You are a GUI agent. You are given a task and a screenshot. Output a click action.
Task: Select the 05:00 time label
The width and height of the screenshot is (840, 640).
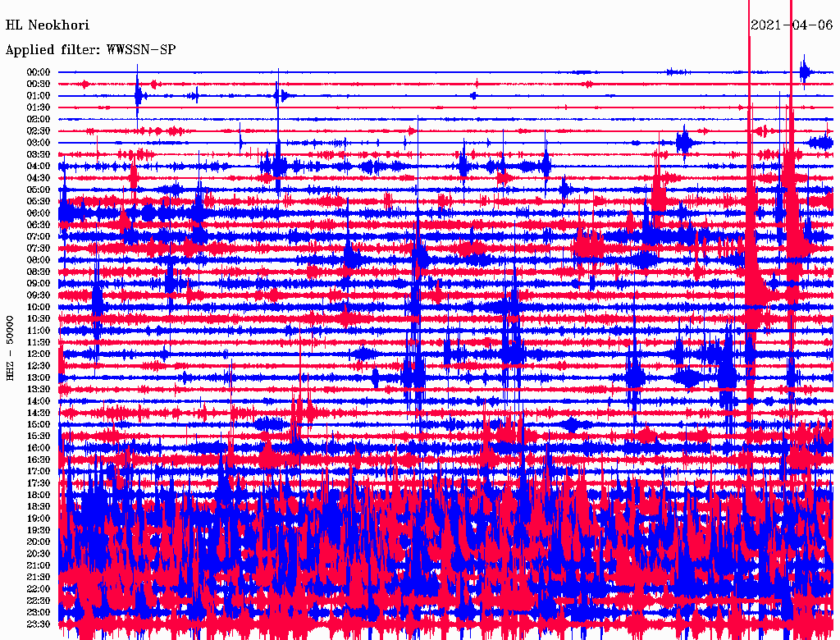[39, 190]
